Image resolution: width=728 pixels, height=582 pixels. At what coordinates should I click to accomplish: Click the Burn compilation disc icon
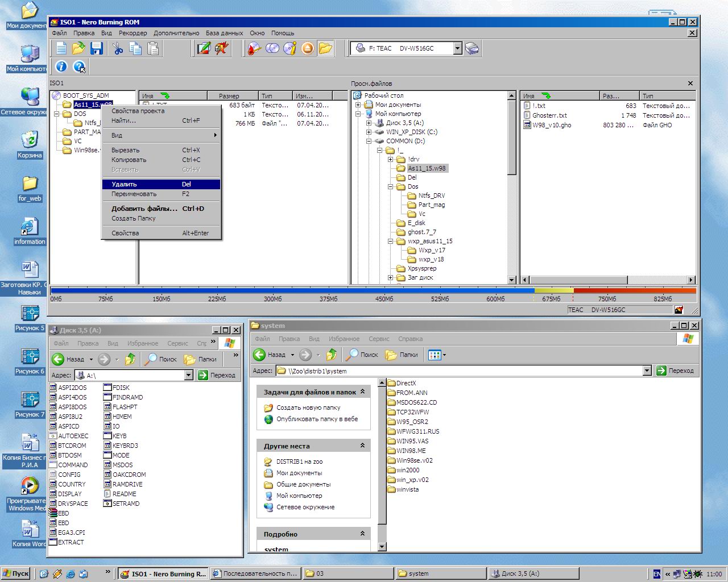tap(254, 48)
